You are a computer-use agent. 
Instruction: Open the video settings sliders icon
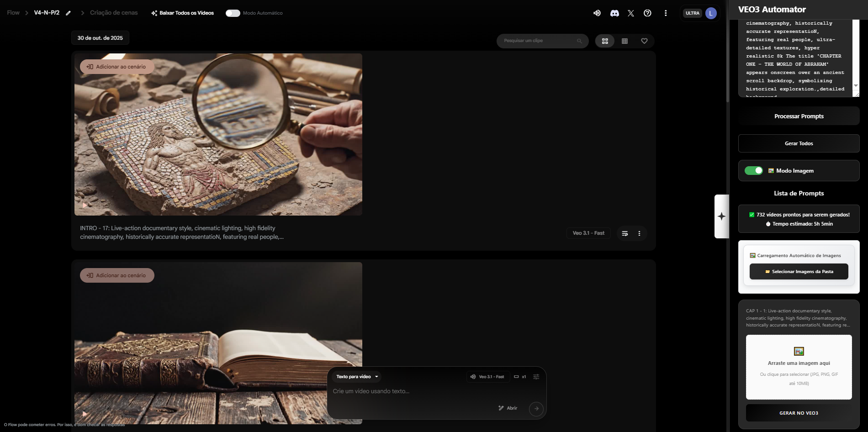tap(536, 377)
